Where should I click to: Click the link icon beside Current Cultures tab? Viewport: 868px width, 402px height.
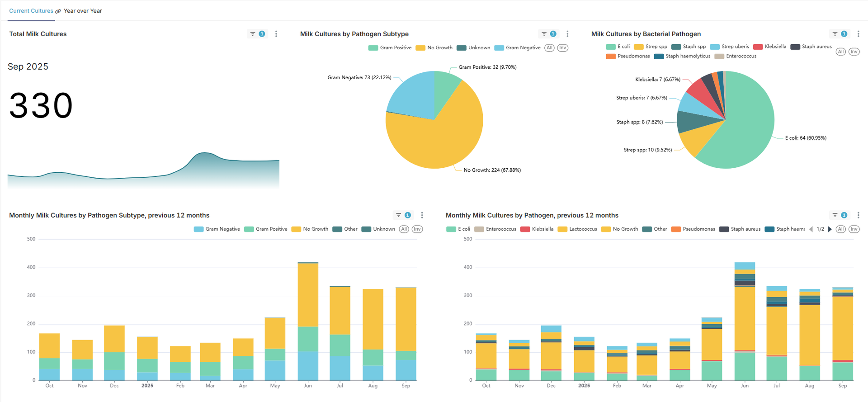(x=58, y=11)
